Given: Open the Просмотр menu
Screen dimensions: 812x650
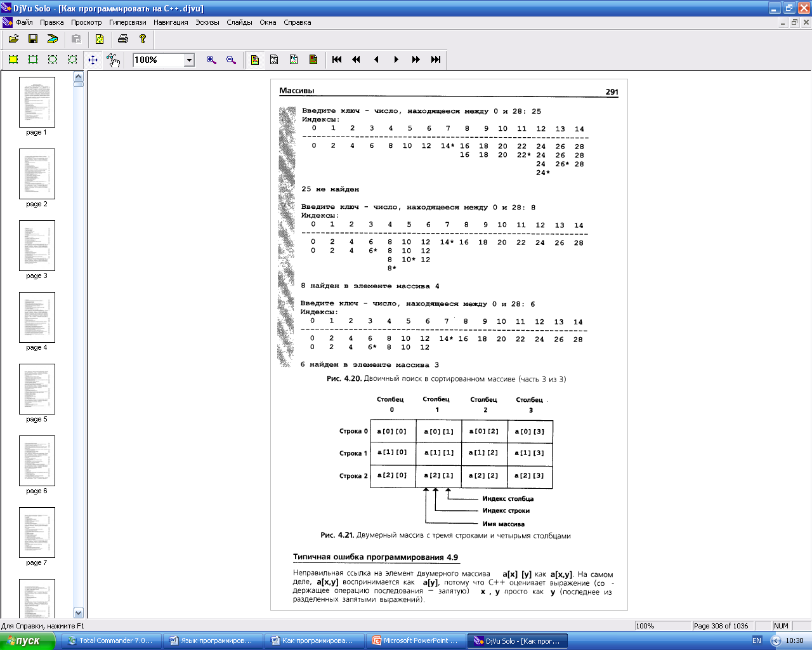Looking at the screenshot, I should pyautogui.click(x=86, y=22).
